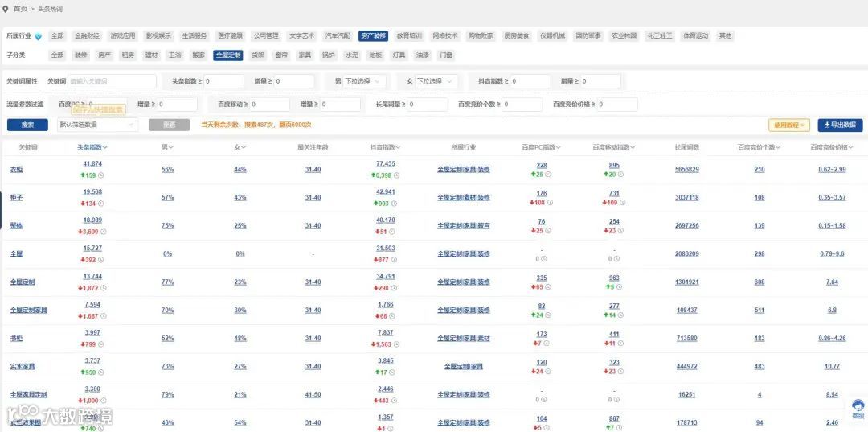Image resolution: width=868 pixels, height=432 pixels.
Task: Click the clock icon beside 实木家具's 头条指数 change
Action: click(101, 372)
